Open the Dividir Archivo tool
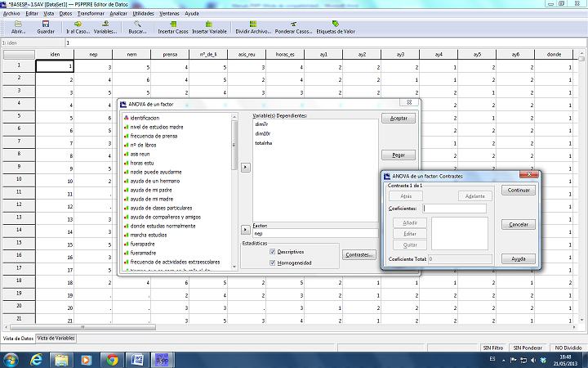This screenshot has width=588, height=368. point(253,28)
